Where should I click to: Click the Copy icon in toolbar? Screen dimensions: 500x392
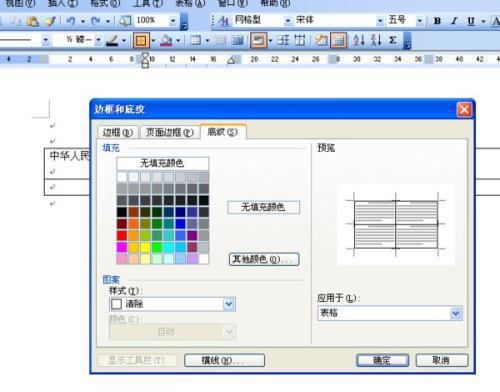pyautogui.click(x=15, y=21)
